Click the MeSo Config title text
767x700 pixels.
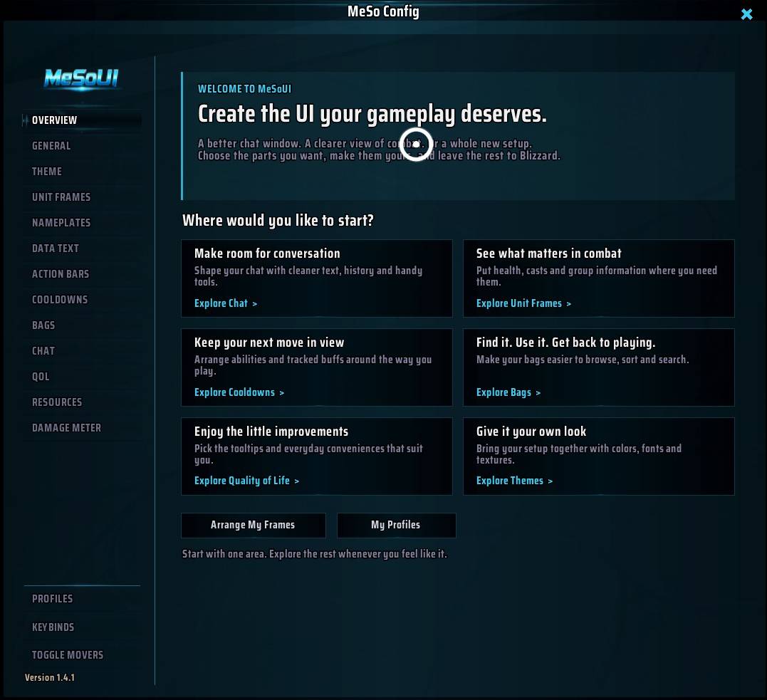pos(383,11)
